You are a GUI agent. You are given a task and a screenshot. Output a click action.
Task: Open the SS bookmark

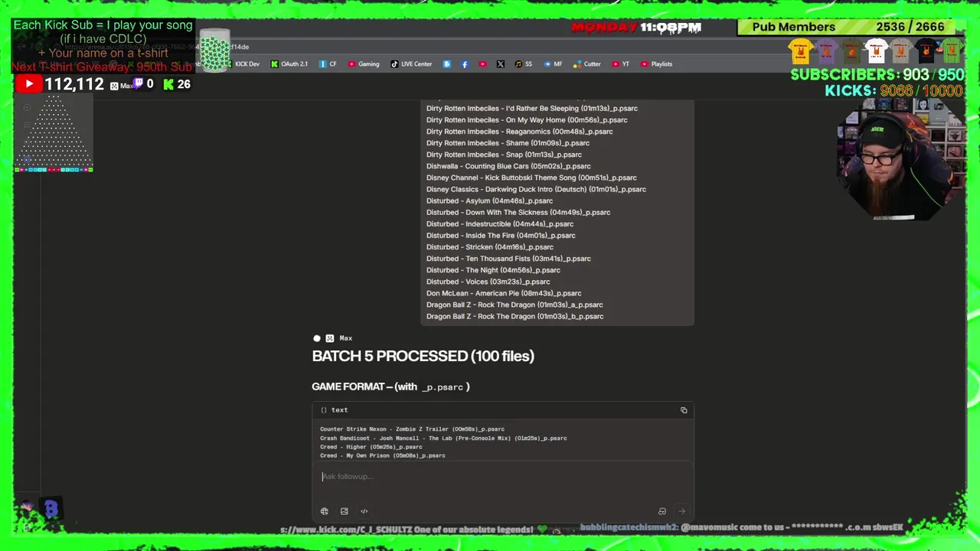[524, 64]
